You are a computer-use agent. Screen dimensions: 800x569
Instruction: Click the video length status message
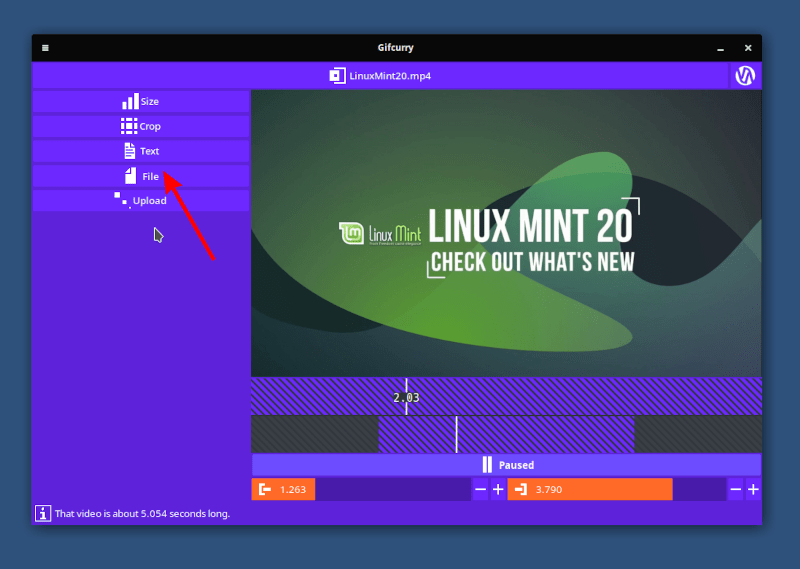[142, 513]
